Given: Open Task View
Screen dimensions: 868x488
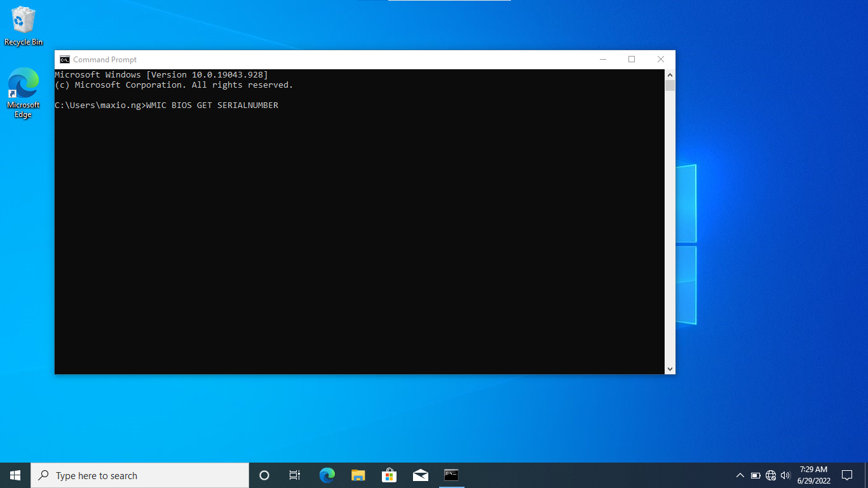Looking at the screenshot, I should click(x=294, y=475).
